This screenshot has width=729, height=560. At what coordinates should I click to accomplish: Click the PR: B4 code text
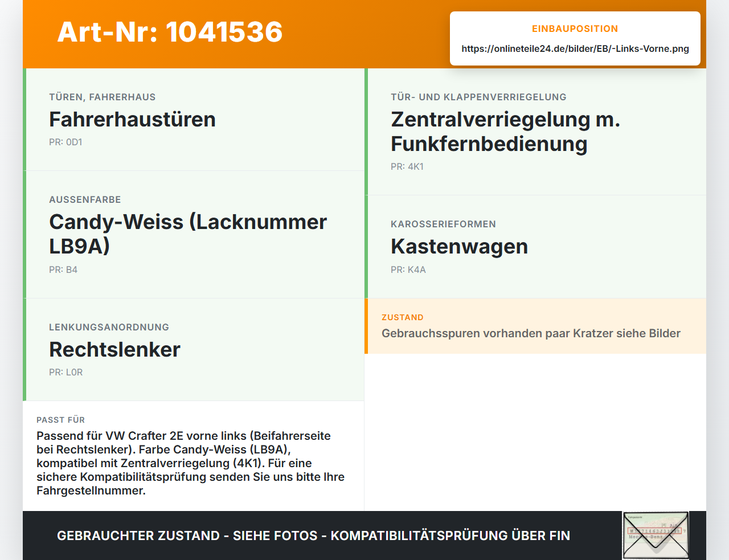63,269
